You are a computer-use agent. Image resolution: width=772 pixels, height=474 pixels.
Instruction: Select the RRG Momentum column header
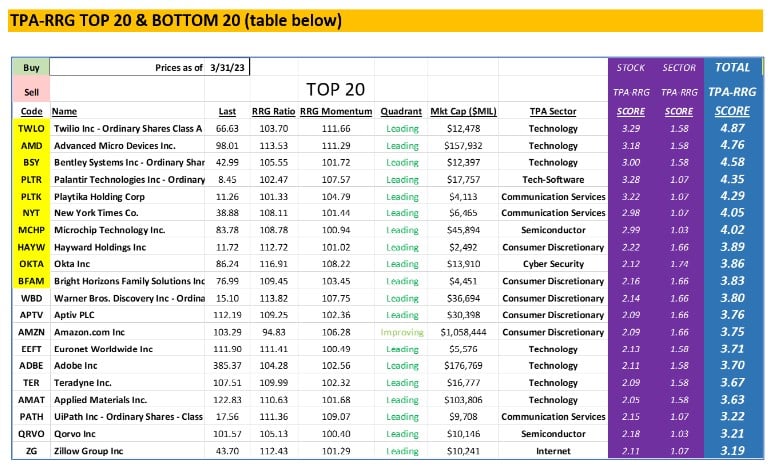[x=336, y=111]
